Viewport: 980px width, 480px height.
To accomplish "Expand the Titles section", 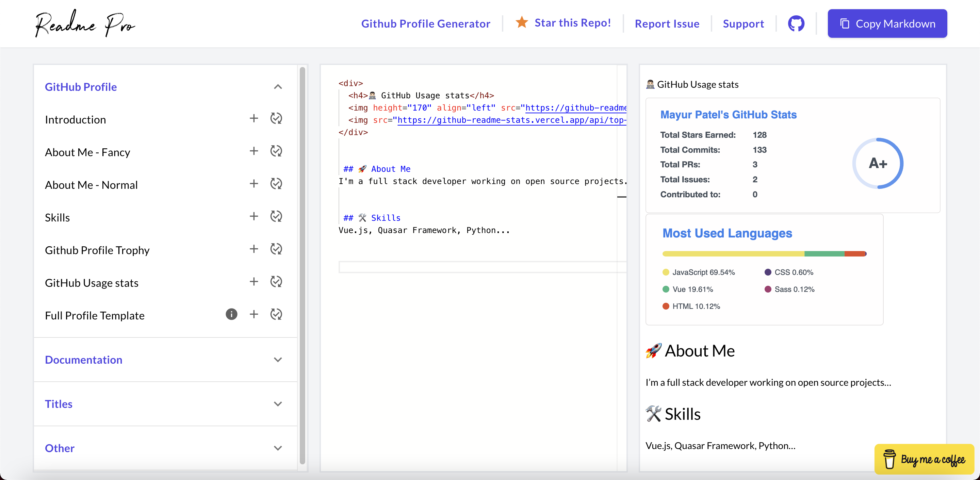I will (278, 404).
